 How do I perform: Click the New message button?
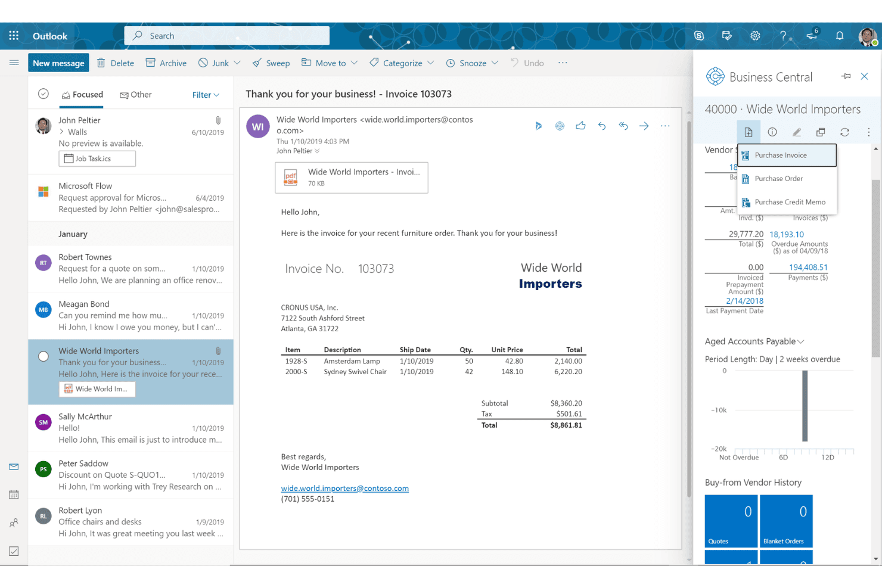(x=58, y=63)
